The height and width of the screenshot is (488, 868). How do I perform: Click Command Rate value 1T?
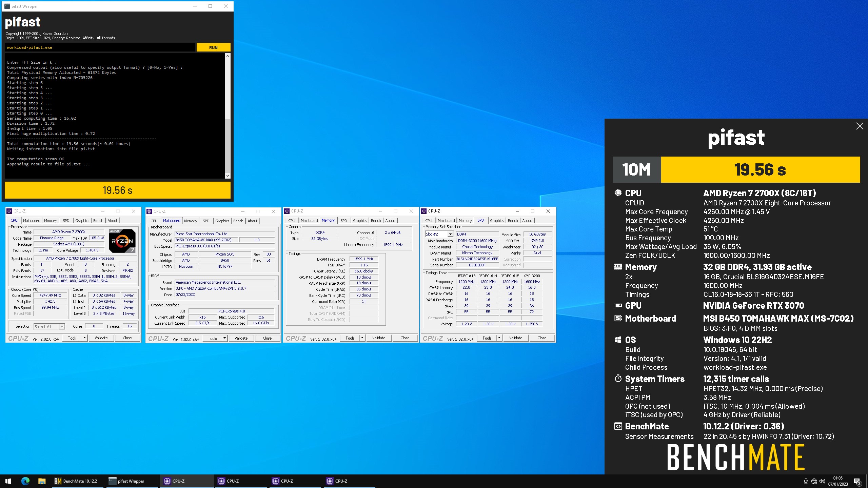coord(364,301)
